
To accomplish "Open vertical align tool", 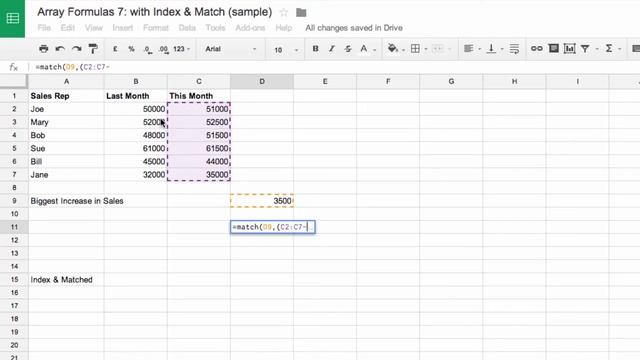I will (491, 49).
